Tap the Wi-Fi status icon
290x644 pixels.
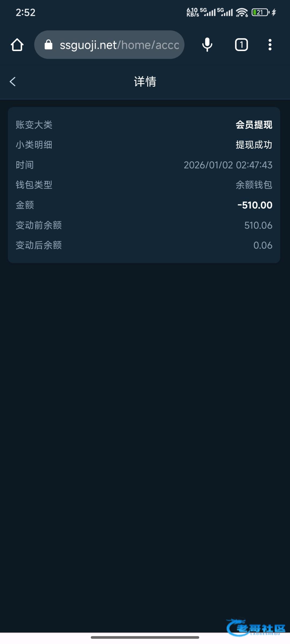tap(242, 12)
